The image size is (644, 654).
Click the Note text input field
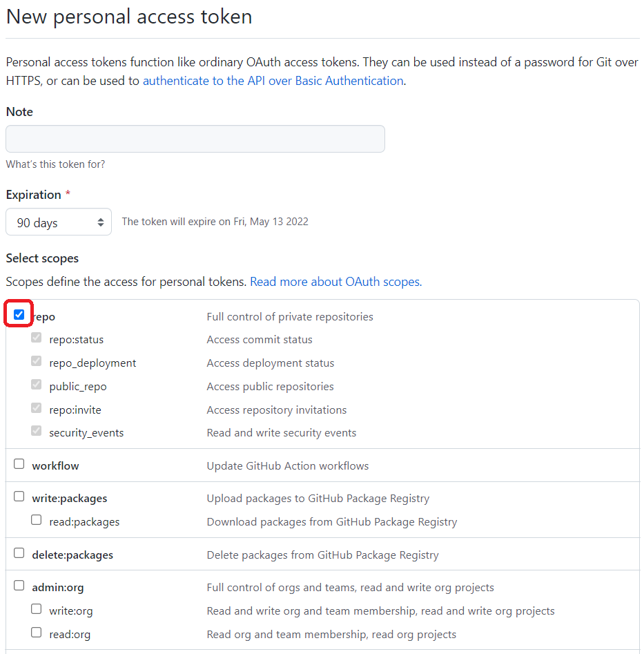(x=195, y=139)
